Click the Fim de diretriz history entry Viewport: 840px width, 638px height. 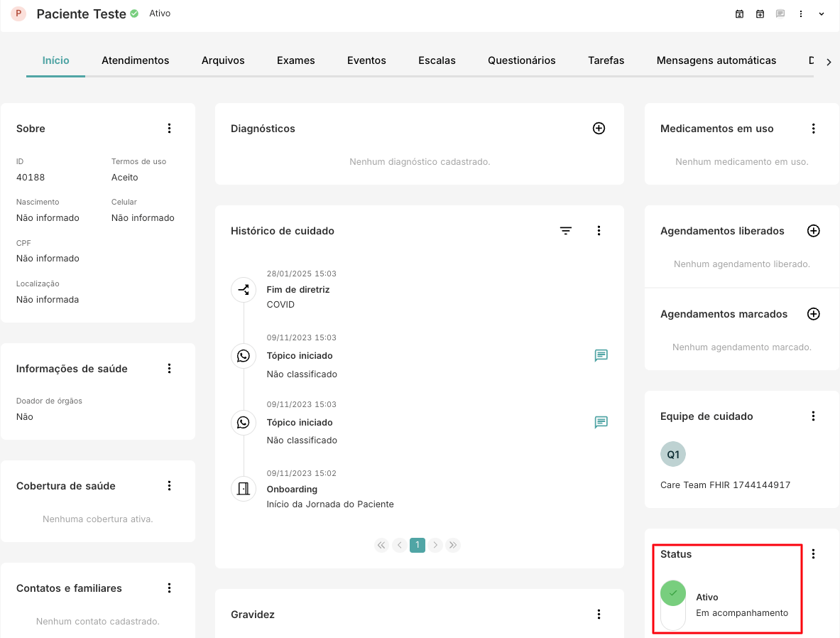click(x=298, y=290)
